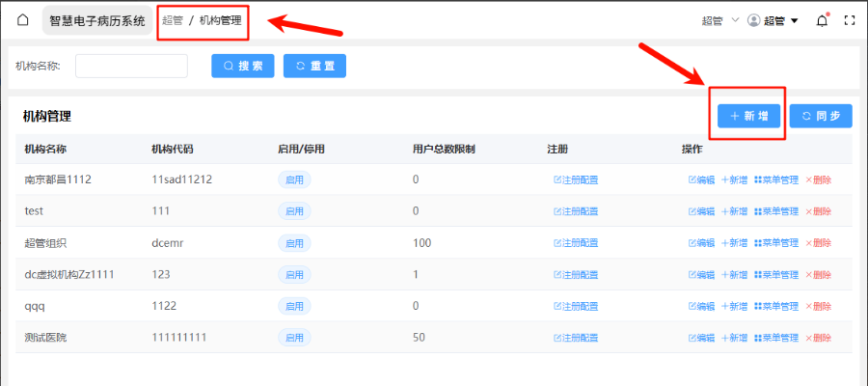Open the notification bell
Screen dimensions: 868x386
(x=822, y=20)
